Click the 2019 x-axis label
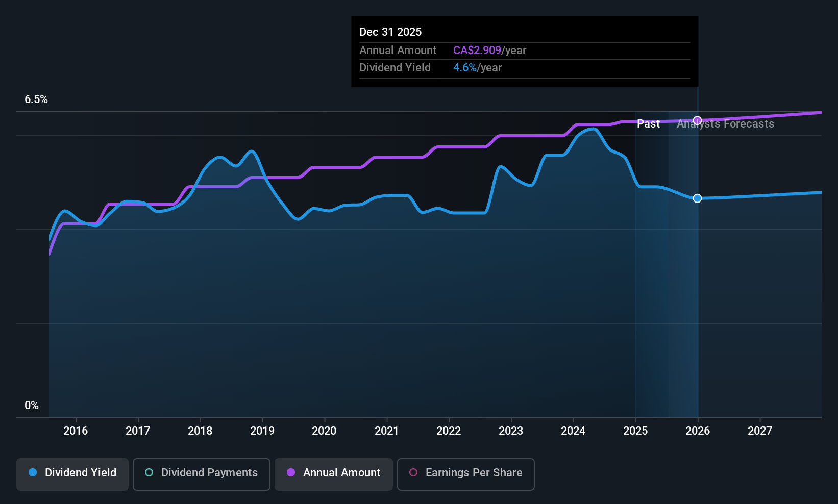Image resolution: width=838 pixels, height=504 pixels. click(x=262, y=431)
